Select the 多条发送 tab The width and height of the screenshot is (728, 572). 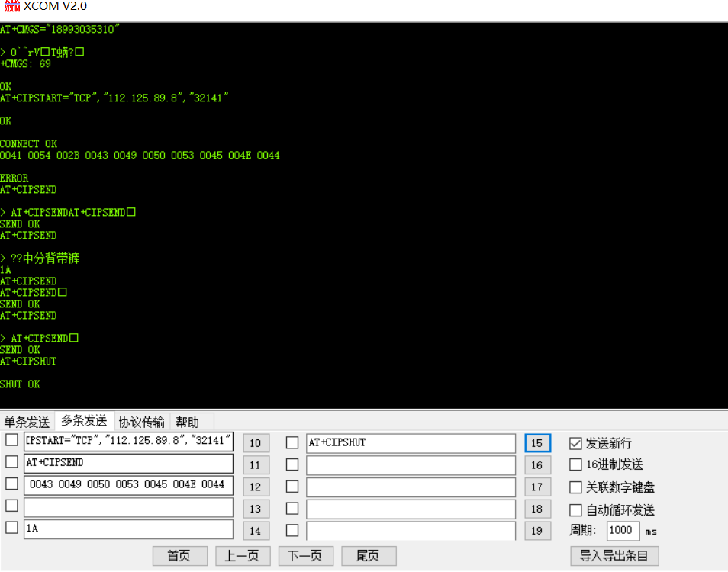click(x=84, y=421)
